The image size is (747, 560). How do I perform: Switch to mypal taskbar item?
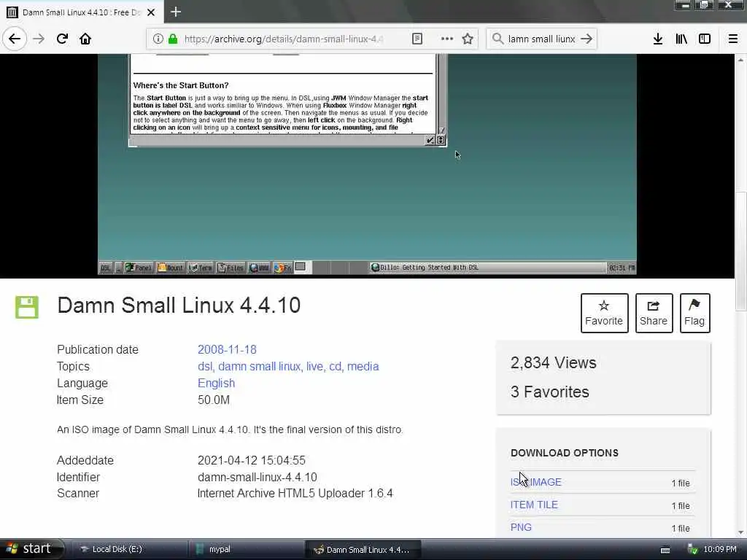click(246, 549)
